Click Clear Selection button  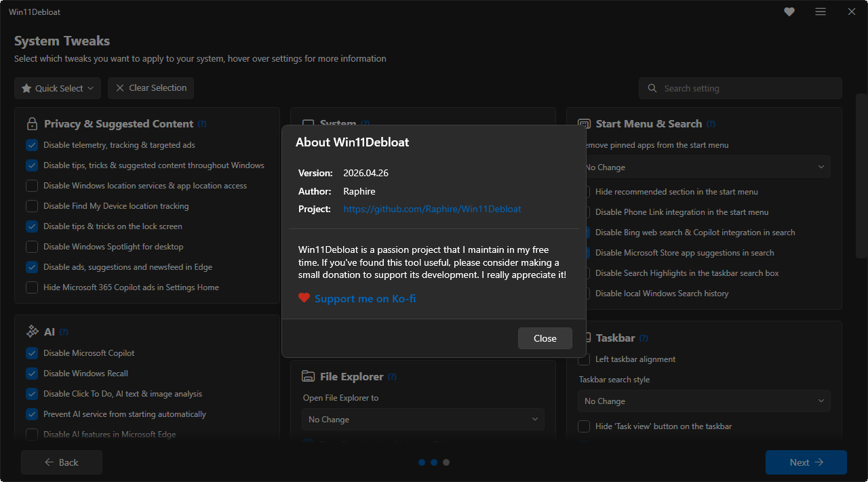(x=151, y=88)
